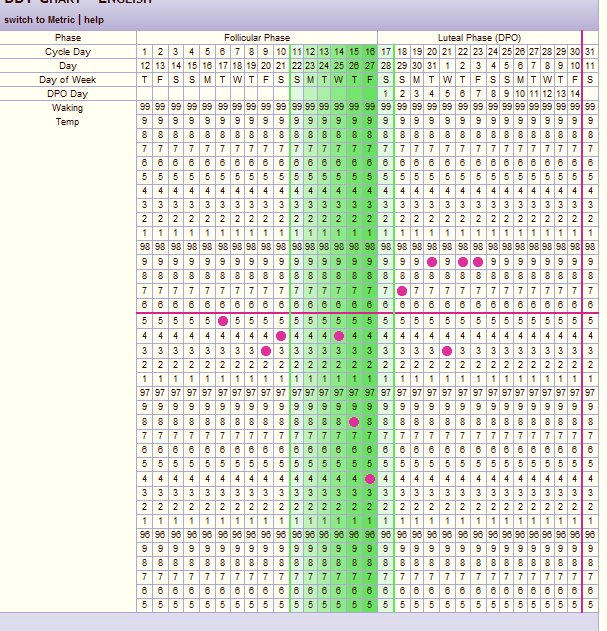Select the temperature dot on cycle day 6

point(223,321)
